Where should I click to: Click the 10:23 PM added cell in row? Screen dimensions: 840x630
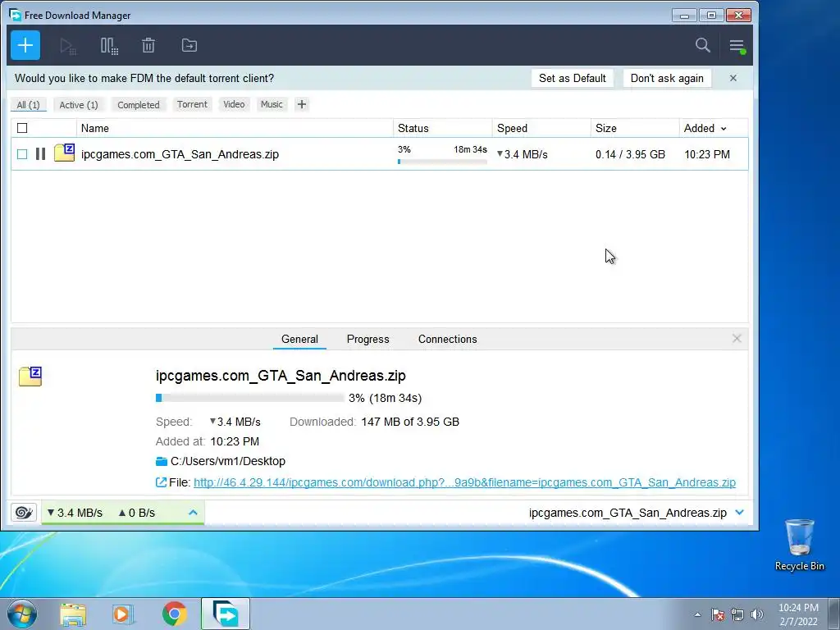click(x=707, y=154)
